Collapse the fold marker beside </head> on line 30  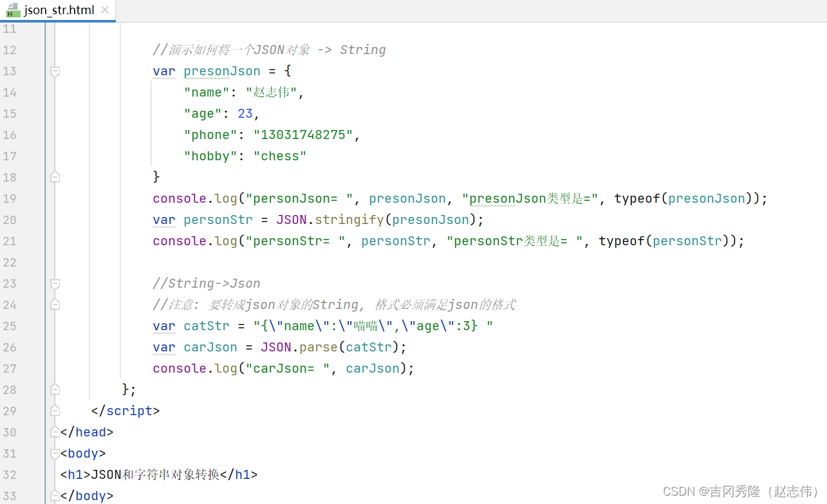point(55,432)
